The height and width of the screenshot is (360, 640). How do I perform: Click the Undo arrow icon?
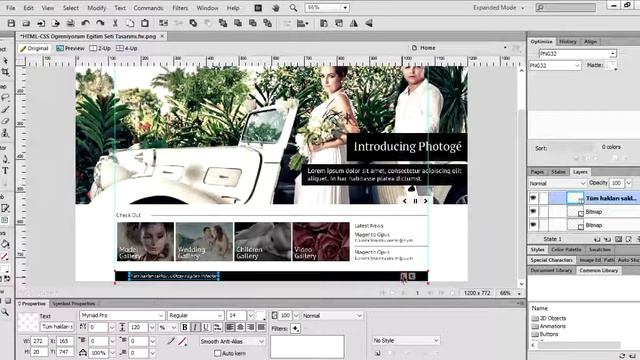pyautogui.click(x=85, y=23)
